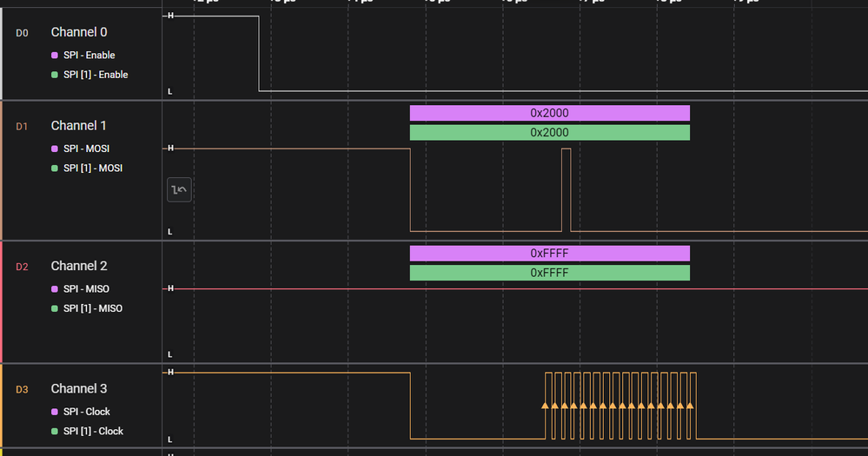
Task: Click the green SPI [1] - MISO swatch
Action: (54, 308)
